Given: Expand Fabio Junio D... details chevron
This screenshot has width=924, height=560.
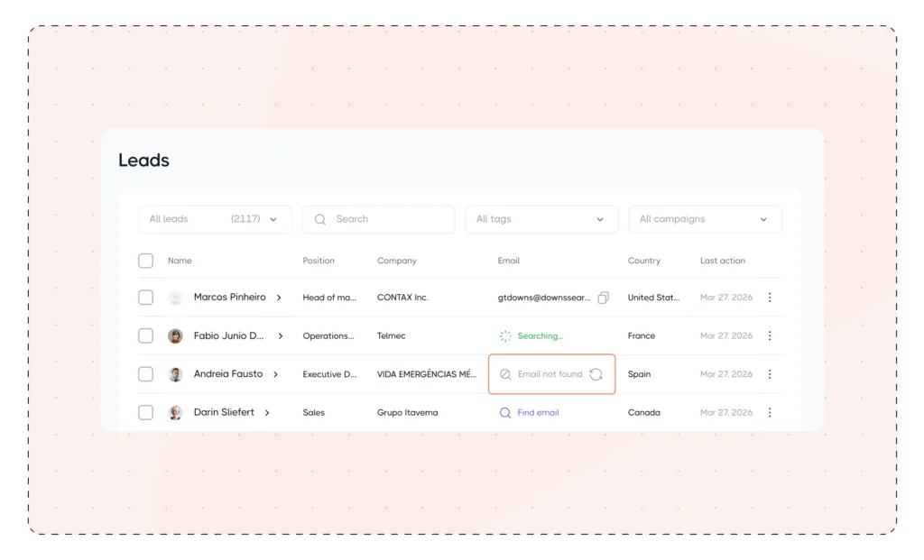Looking at the screenshot, I should pos(281,336).
